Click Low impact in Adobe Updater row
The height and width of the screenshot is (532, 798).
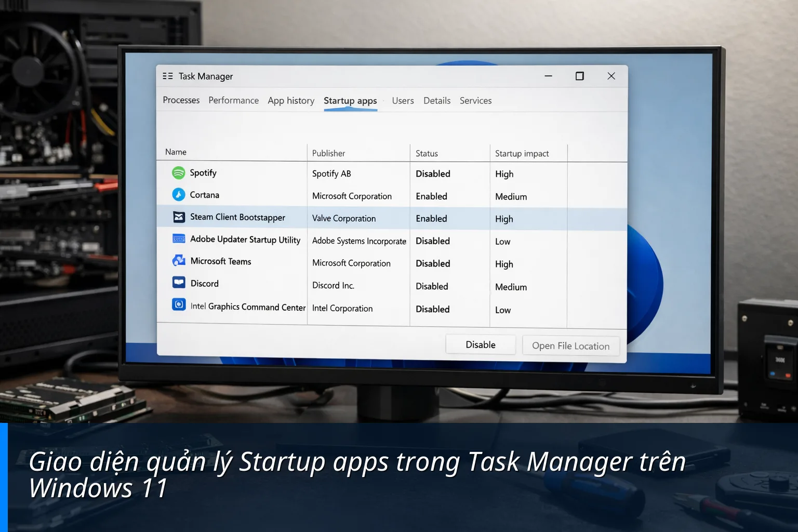click(502, 242)
